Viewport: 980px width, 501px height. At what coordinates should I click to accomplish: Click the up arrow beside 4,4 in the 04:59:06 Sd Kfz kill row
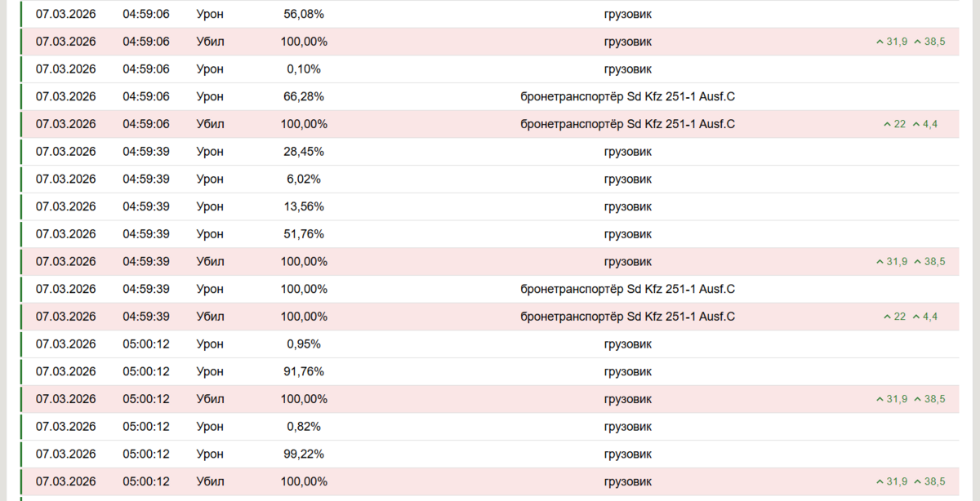(x=915, y=124)
